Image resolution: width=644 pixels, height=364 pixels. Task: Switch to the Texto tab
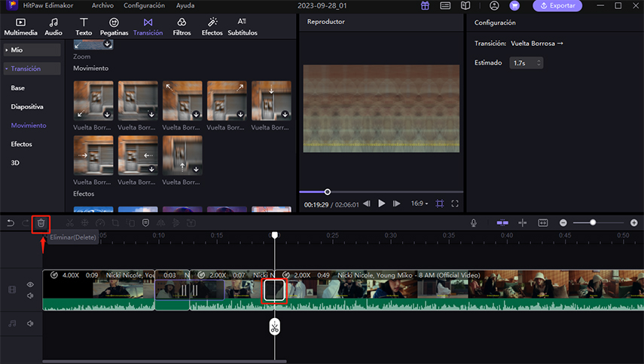tap(84, 27)
